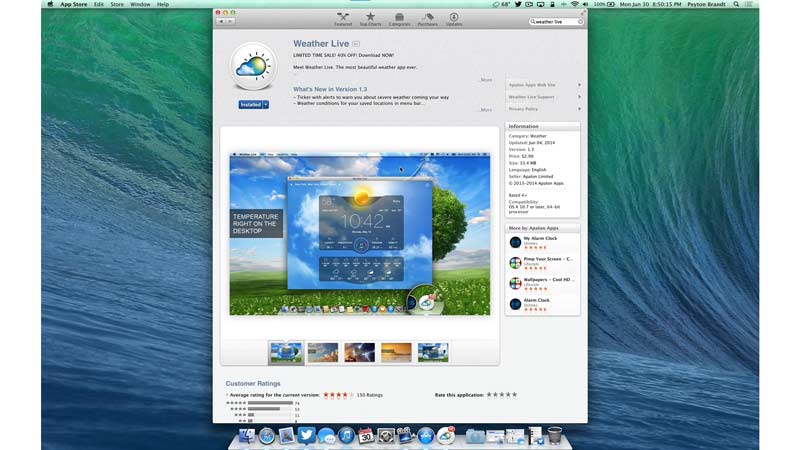Clear the App Store search field
The width and height of the screenshot is (800, 450).
[x=580, y=22]
